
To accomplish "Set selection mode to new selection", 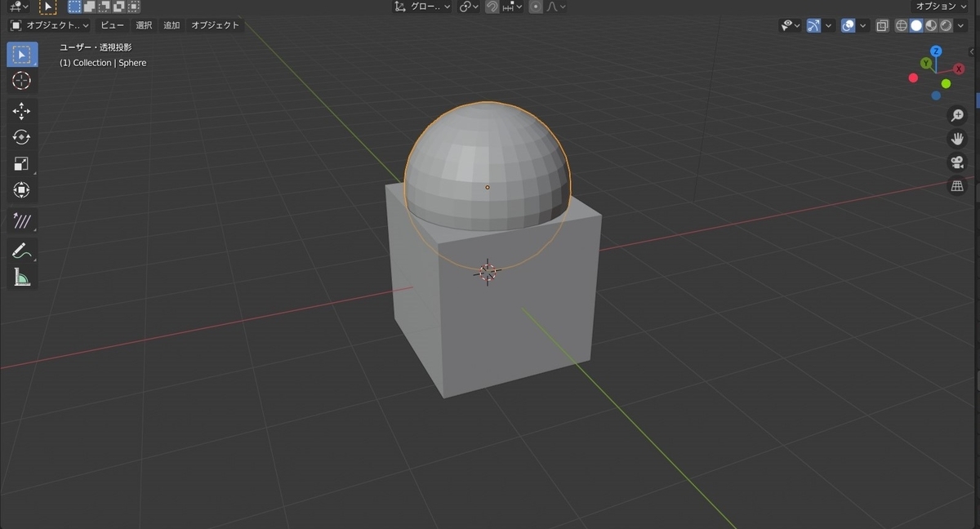I will 74,7.
